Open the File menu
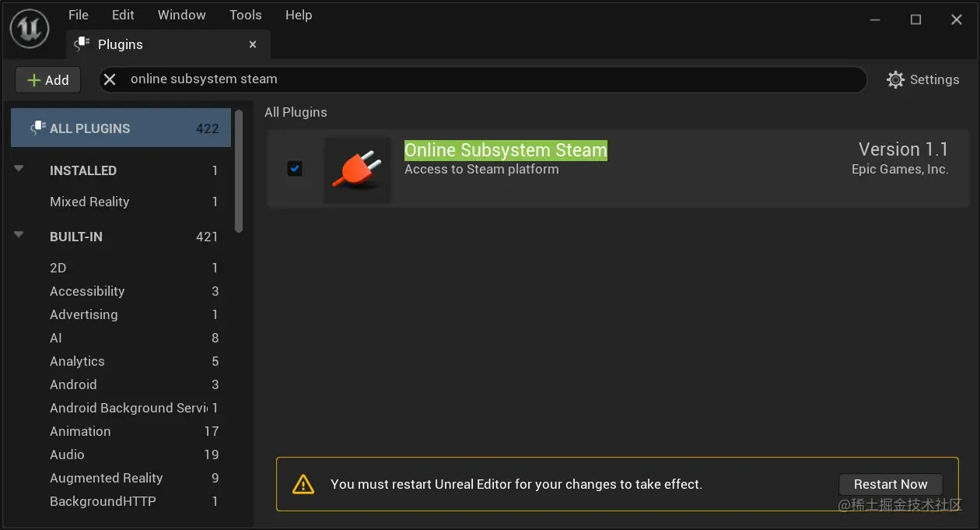980x530 pixels. tap(79, 15)
